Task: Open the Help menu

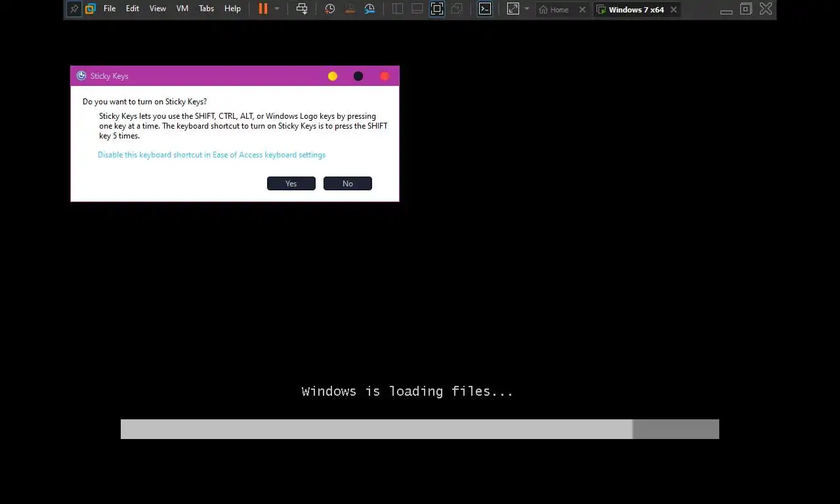Action: tap(232, 9)
